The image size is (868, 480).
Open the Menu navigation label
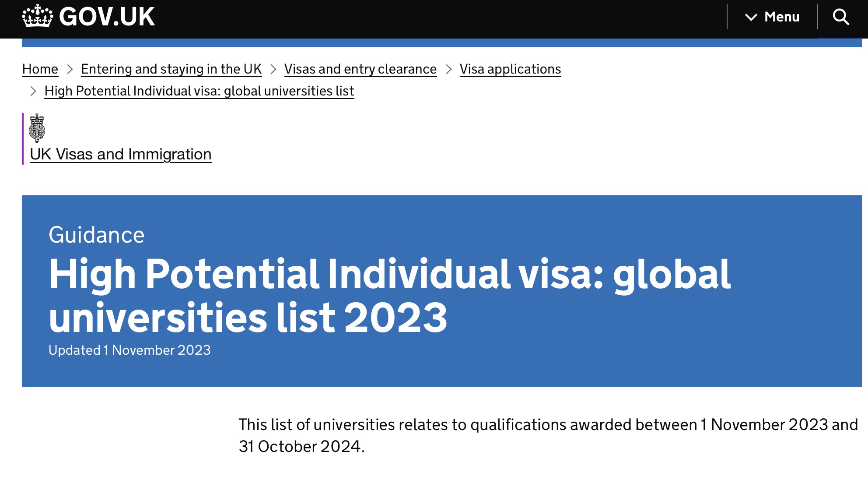click(781, 17)
